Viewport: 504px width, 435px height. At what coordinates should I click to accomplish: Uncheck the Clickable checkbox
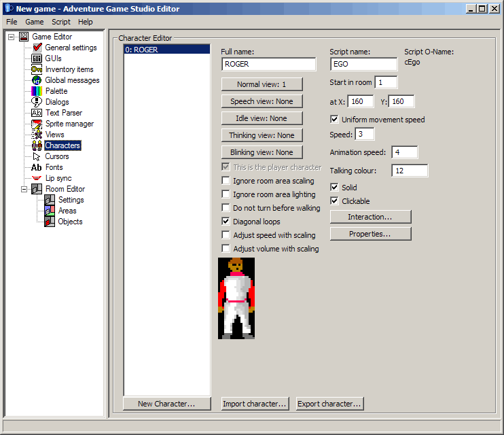coord(334,201)
